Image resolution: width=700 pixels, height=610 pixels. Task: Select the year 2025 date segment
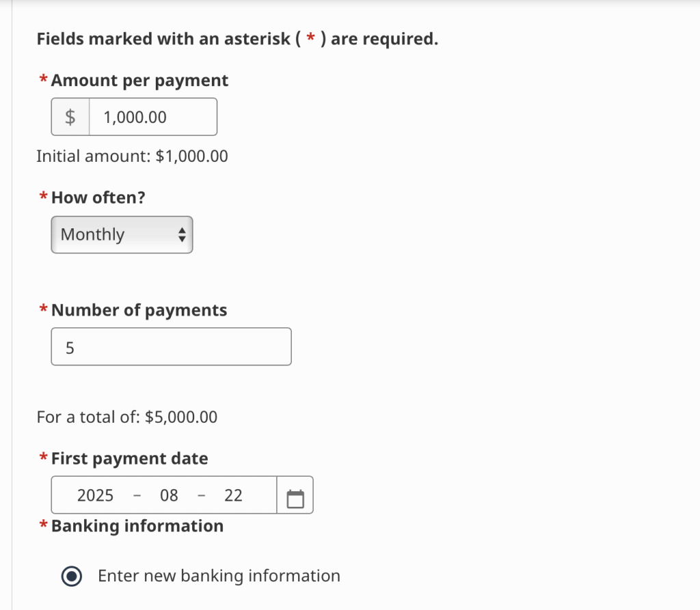(96, 495)
